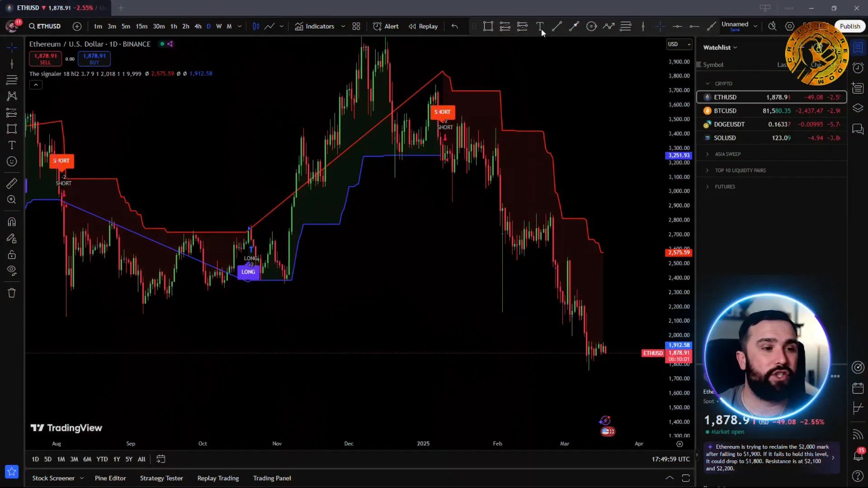Open the candlestick chart type selector
The width and height of the screenshot is (868, 488).
256,26
